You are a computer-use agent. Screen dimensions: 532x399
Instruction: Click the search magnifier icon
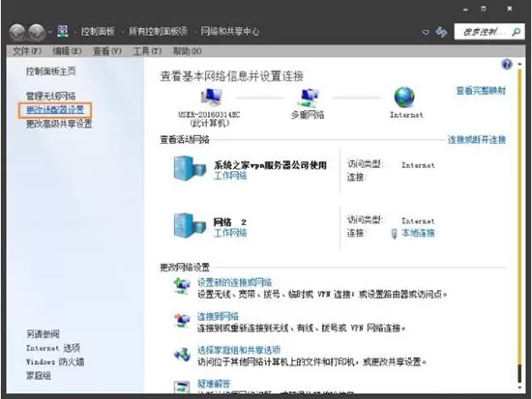coord(517,32)
